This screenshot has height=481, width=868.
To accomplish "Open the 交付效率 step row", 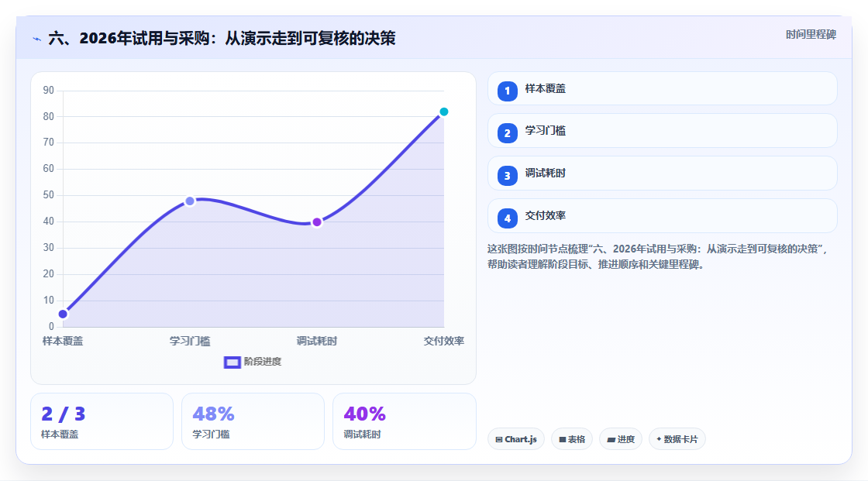I will click(x=662, y=216).
